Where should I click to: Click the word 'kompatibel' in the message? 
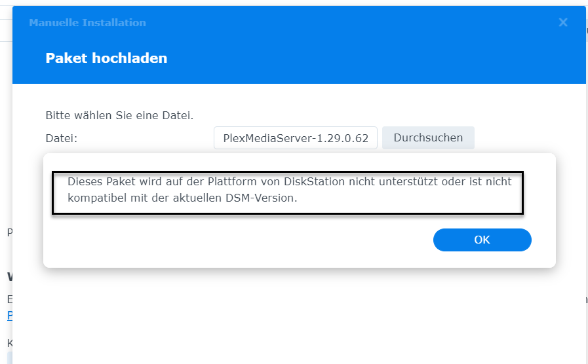click(94, 198)
